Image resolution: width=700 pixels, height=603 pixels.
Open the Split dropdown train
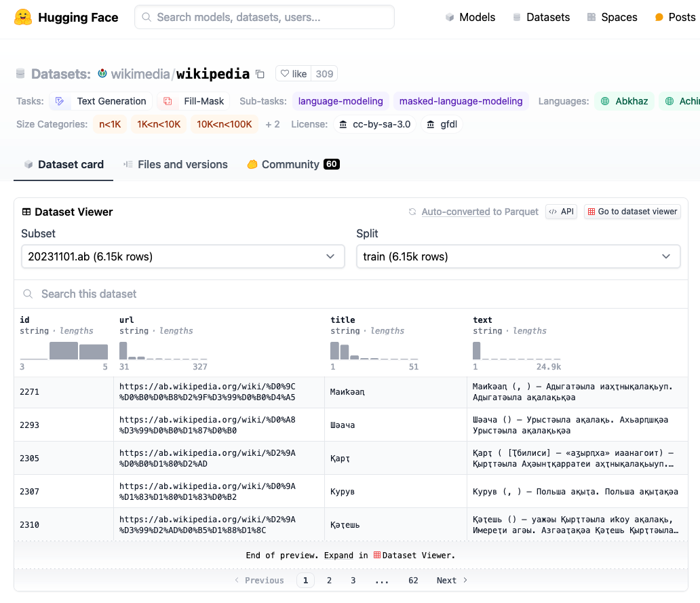coord(518,256)
